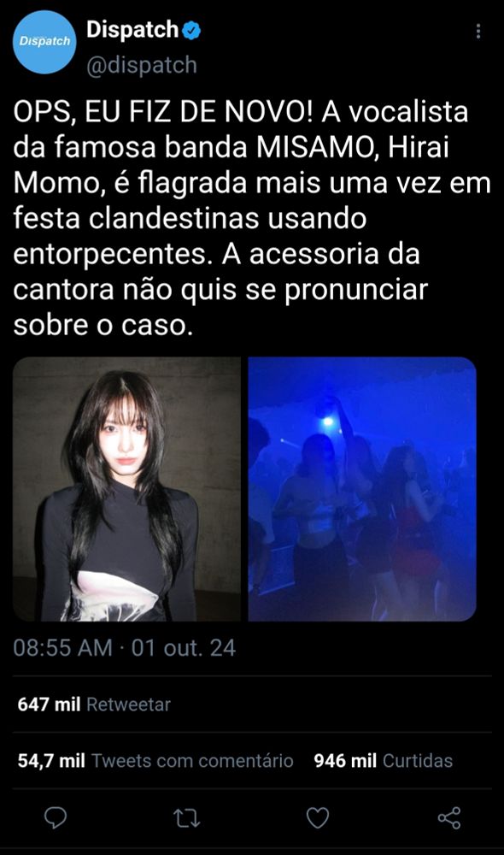504x855 pixels.
Task: Click the 08:55 AM timestamp
Action: point(62,648)
